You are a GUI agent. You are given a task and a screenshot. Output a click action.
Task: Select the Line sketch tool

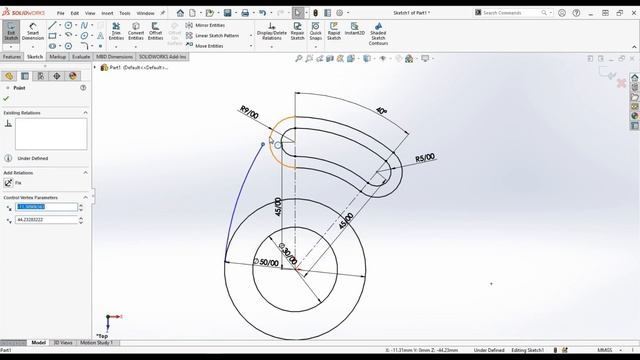pos(52,26)
